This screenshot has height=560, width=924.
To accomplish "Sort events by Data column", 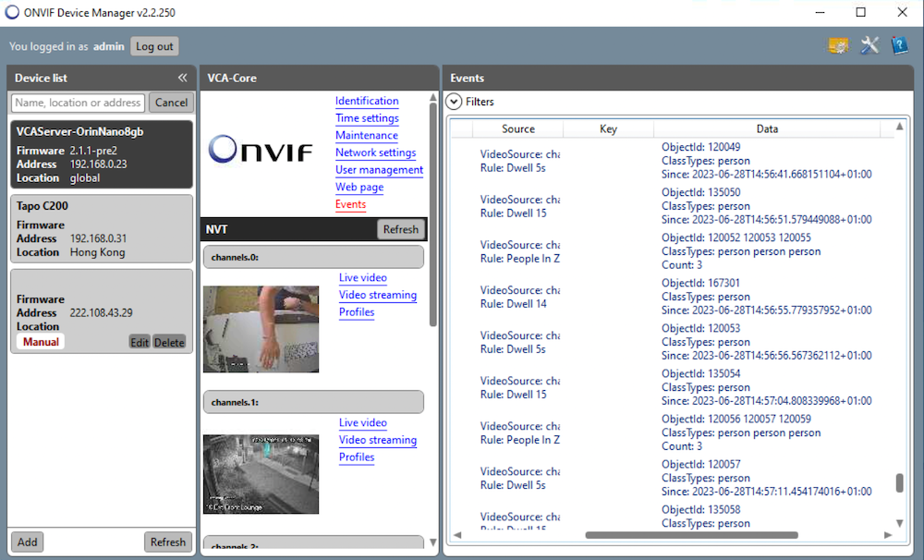I will pos(767,128).
